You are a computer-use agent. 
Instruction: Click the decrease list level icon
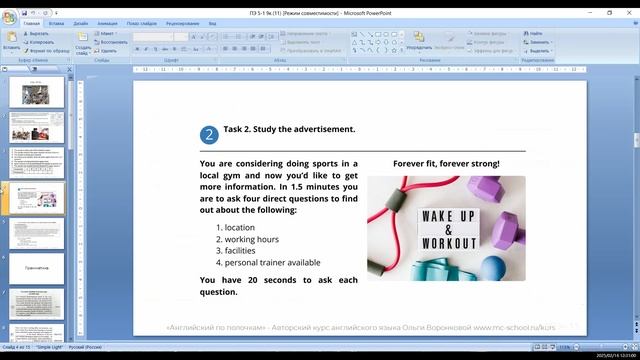point(253,37)
